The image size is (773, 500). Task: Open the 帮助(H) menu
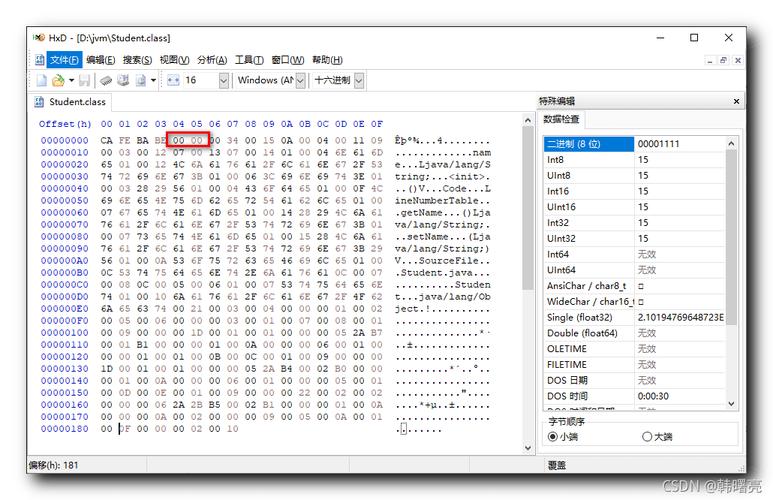pyautogui.click(x=327, y=60)
